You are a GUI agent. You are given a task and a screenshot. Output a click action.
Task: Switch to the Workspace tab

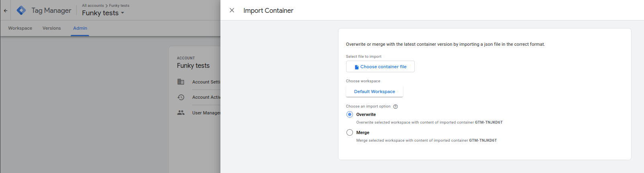(20, 28)
